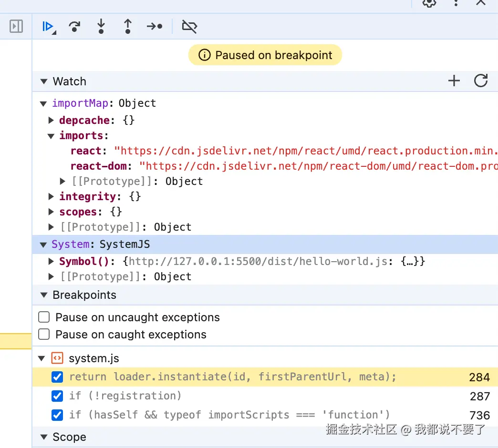This screenshot has width=498, height=448.
Task: Click line number 736
Action: click(x=479, y=415)
